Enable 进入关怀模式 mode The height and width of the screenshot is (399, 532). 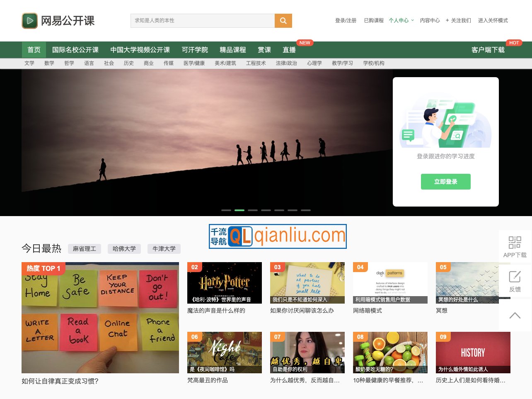click(493, 20)
